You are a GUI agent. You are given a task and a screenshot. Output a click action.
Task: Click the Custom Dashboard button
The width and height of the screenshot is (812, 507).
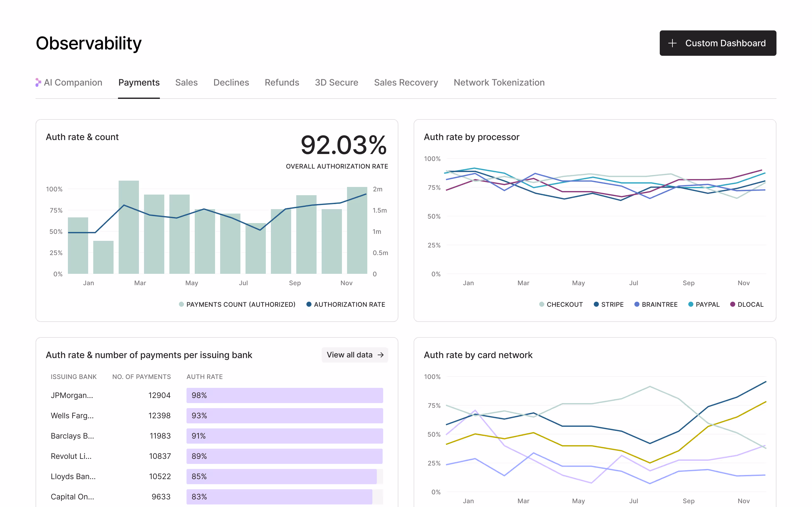(717, 43)
